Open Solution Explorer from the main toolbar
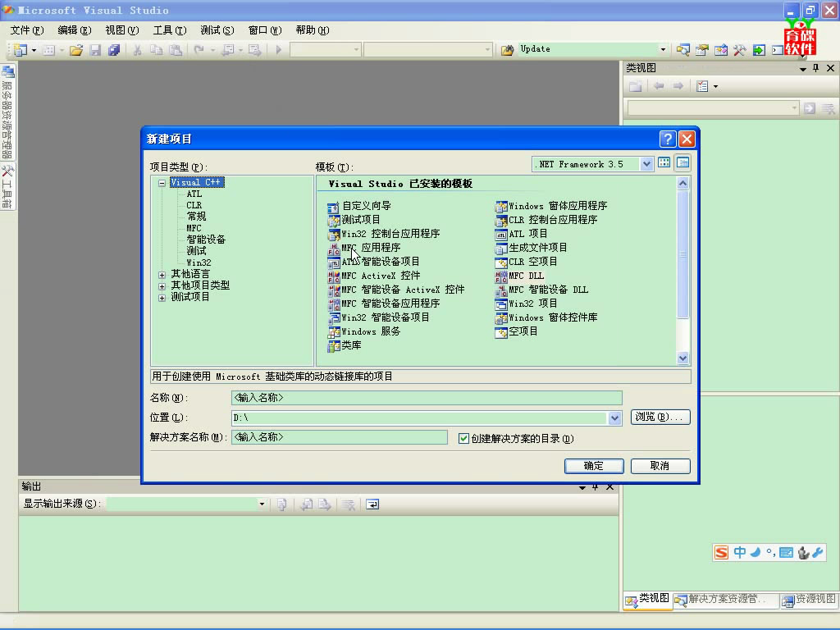Image resolution: width=840 pixels, height=630 pixels. 683,50
